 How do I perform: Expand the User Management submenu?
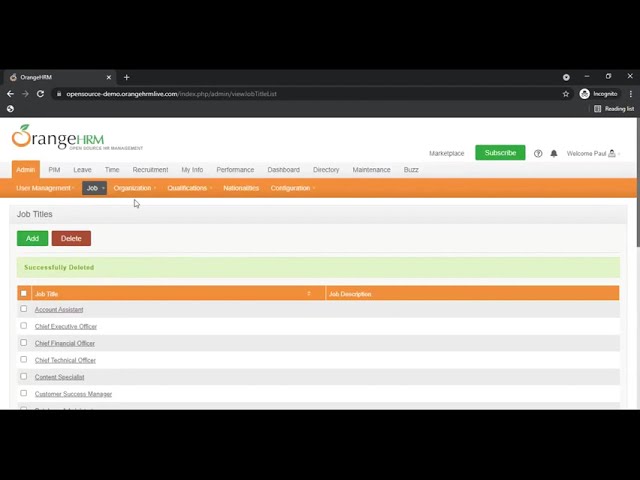pos(45,188)
